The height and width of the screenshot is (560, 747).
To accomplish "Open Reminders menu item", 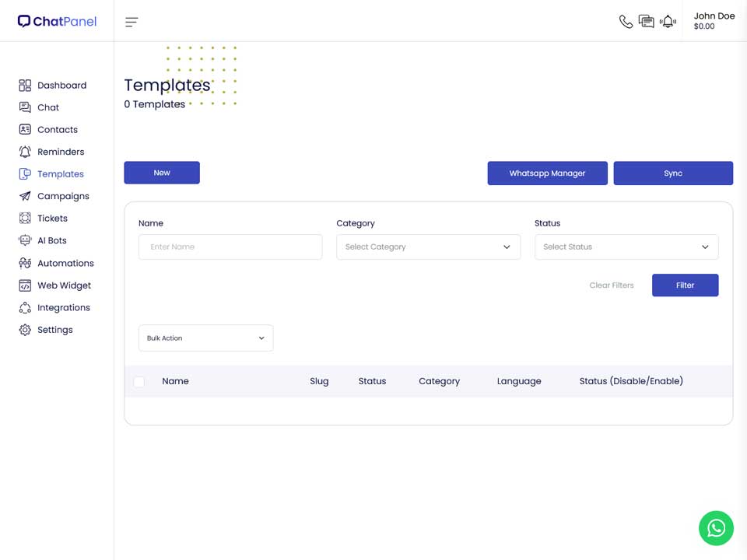I will pos(61,152).
